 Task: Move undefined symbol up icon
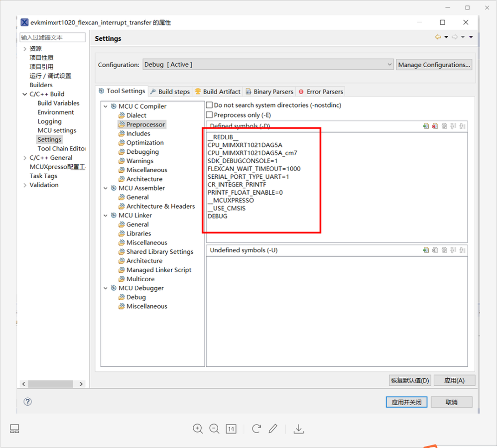453,250
